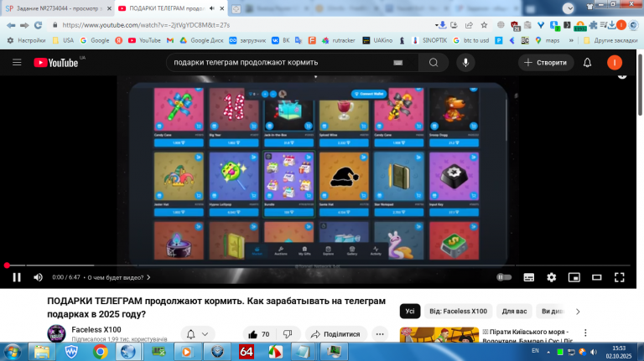The height and width of the screenshot is (361, 644).
Task: Pause the video
Action: 17,277
